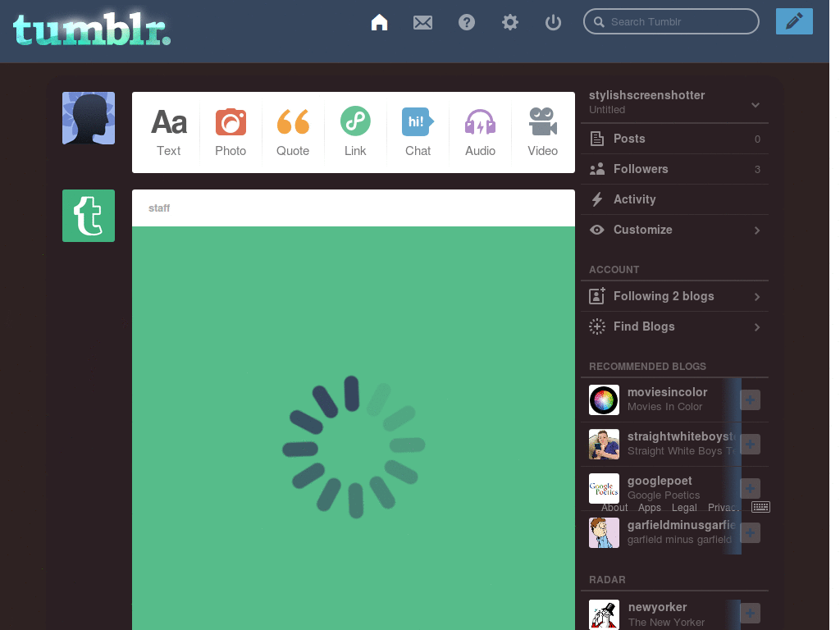Open the help question mark icon
Image resolution: width=840 pixels, height=630 pixels.
pyautogui.click(x=467, y=22)
